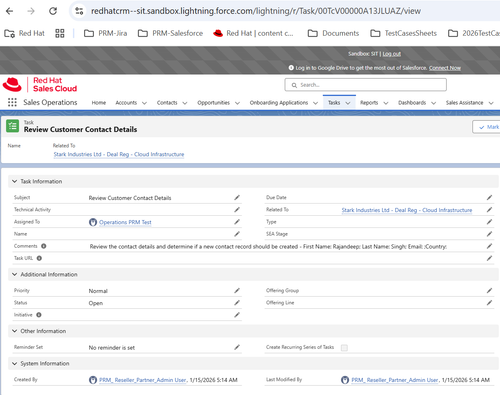
Task: Open Last Modified By user link
Action: tap(394, 380)
